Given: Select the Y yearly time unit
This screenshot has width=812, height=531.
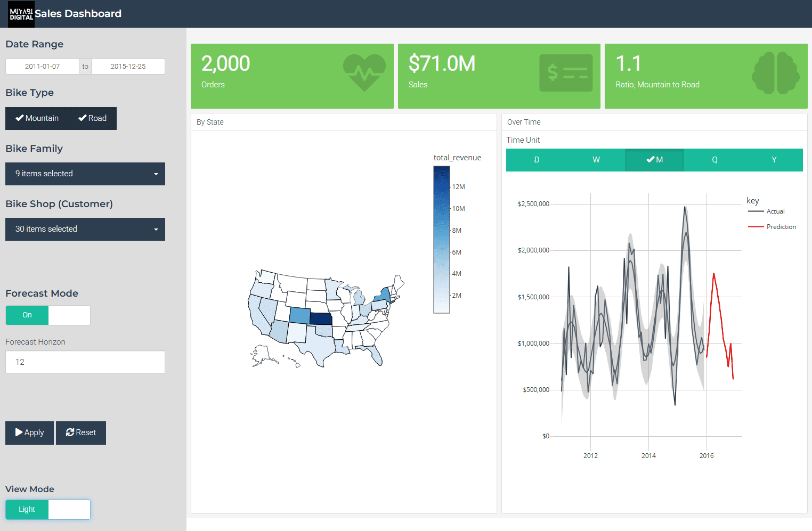Looking at the screenshot, I should [774, 160].
